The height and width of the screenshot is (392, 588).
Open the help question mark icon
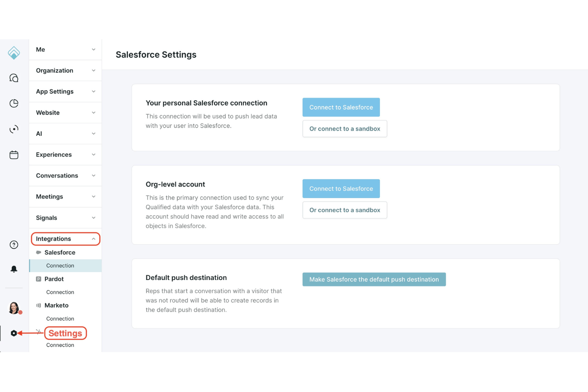tap(14, 245)
